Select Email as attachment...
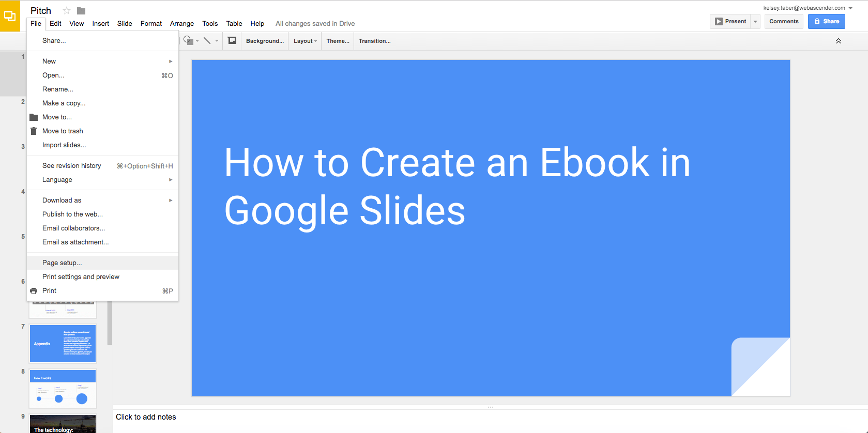Screen dimensions: 868x433 [x=102, y=242]
